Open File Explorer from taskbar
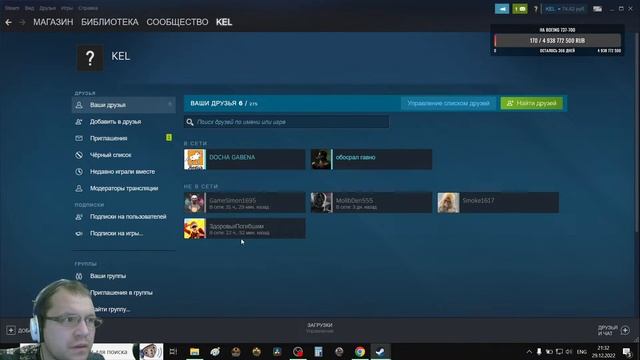 (x=194, y=352)
